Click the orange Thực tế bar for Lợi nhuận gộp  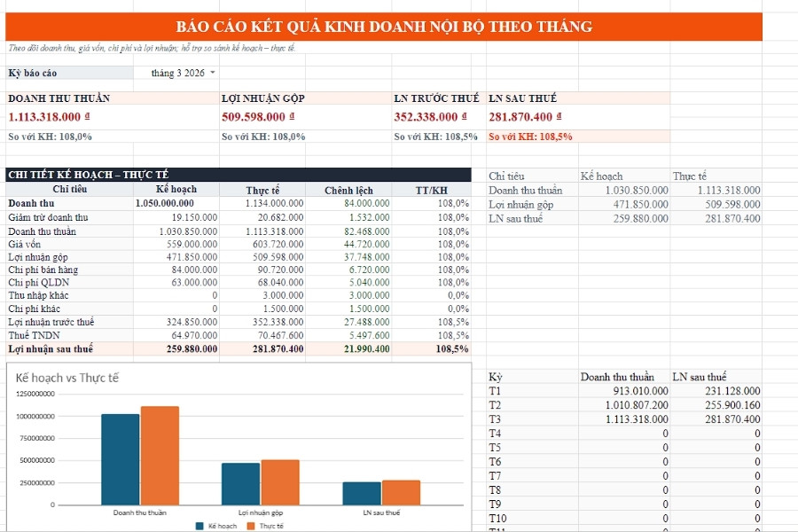point(280,482)
